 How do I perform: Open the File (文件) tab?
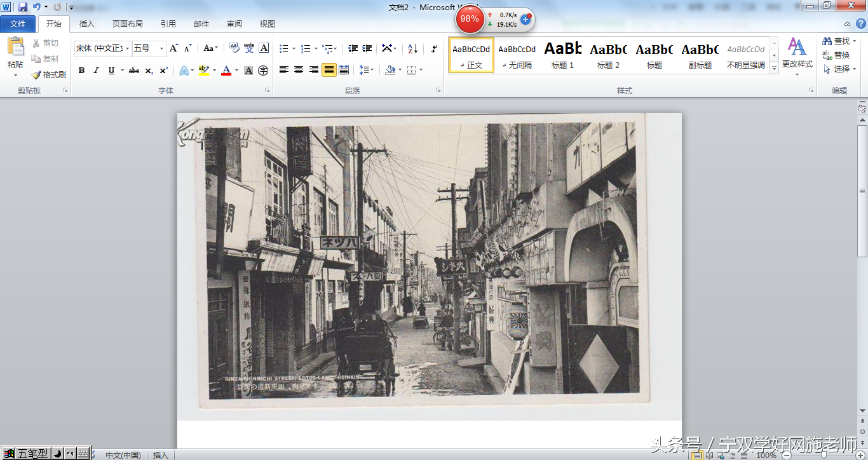point(18,24)
